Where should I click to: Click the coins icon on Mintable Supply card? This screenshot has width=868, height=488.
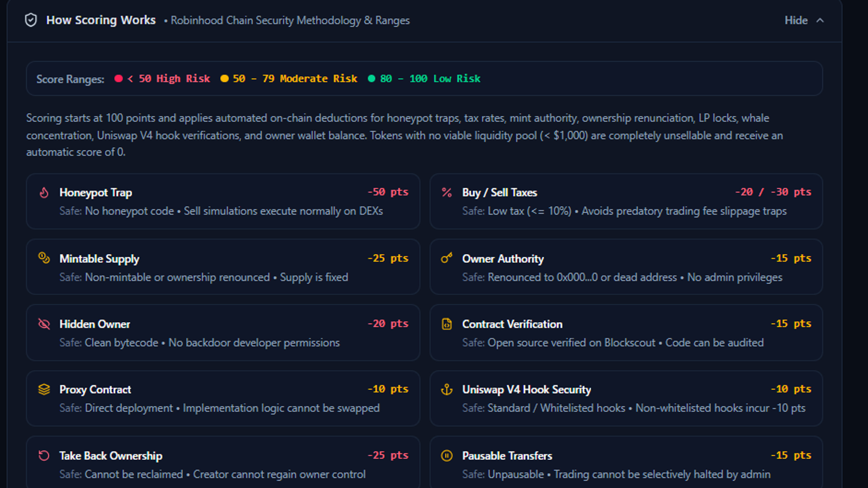click(44, 258)
